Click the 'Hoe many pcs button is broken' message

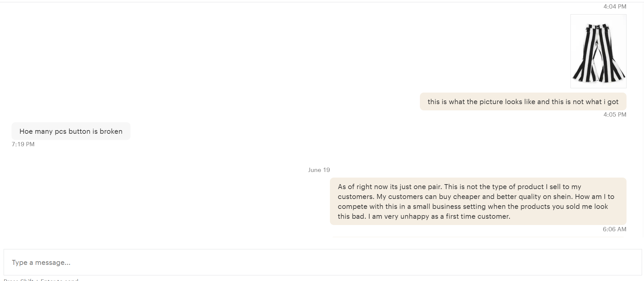click(71, 131)
